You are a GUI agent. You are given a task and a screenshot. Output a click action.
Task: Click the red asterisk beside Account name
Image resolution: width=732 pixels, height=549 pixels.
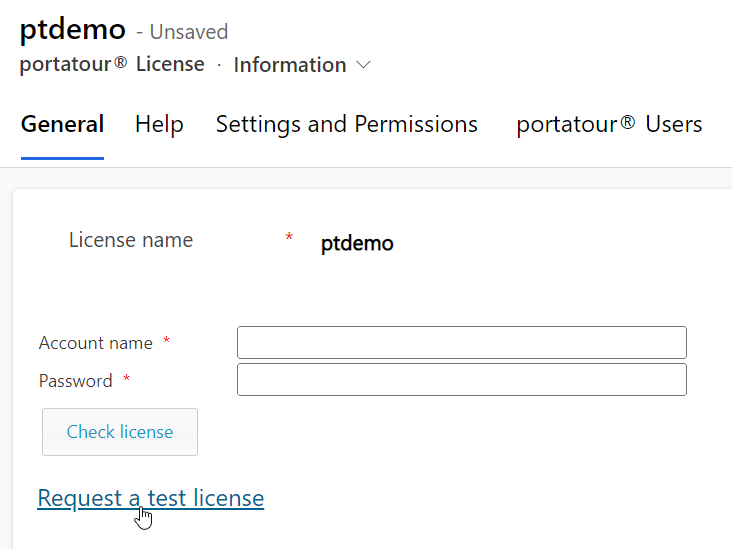tap(166, 341)
